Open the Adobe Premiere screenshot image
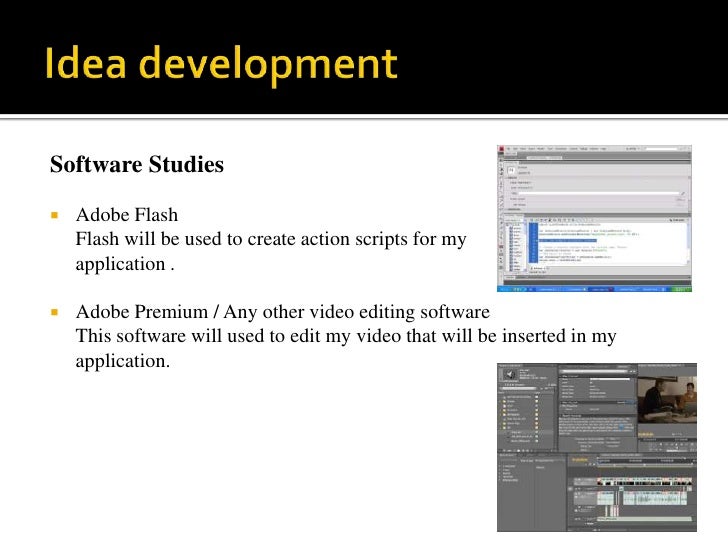The height and width of the screenshot is (546, 728). click(597, 447)
